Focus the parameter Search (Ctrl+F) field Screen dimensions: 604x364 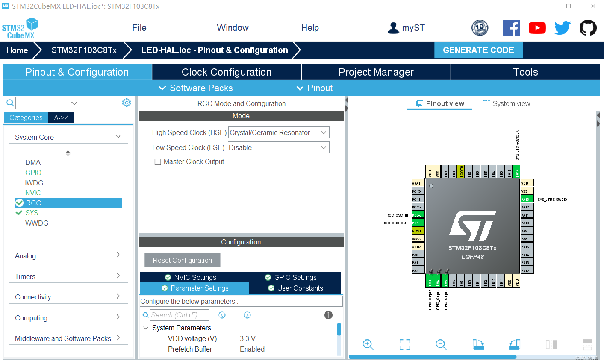click(180, 315)
